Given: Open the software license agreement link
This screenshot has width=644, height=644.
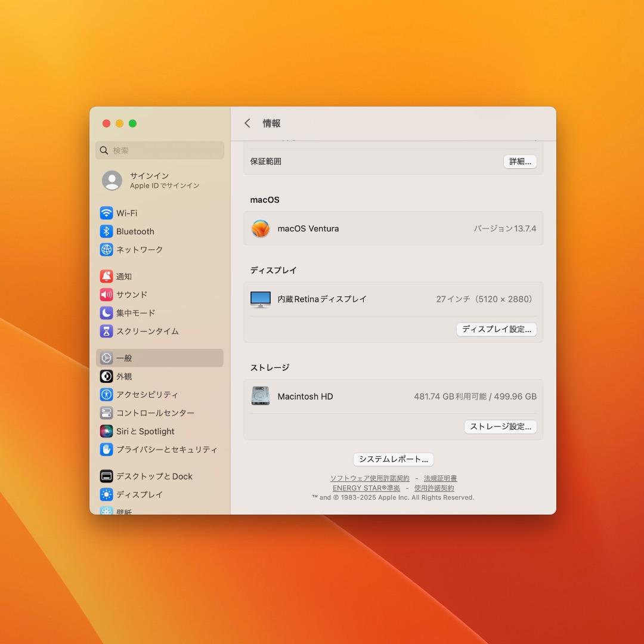Looking at the screenshot, I should pyautogui.click(x=370, y=478).
